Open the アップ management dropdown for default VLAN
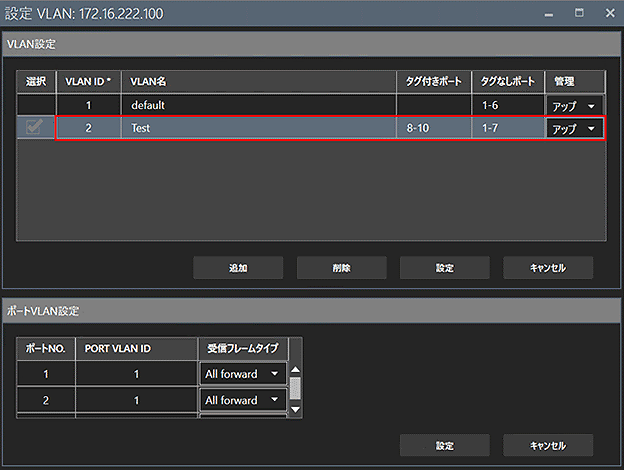 573,106
